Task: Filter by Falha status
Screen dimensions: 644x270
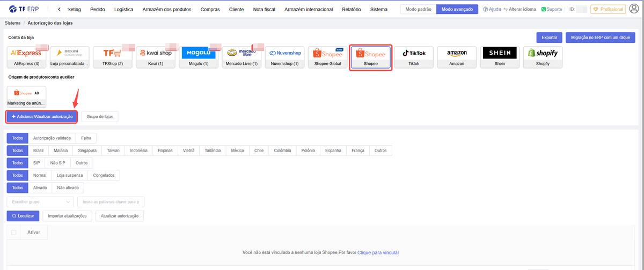Action: click(x=86, y=138)
